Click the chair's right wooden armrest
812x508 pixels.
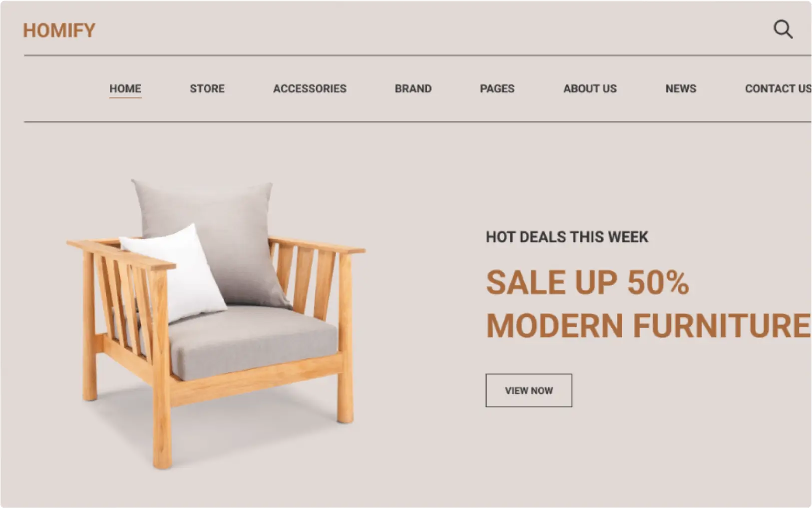317,244
